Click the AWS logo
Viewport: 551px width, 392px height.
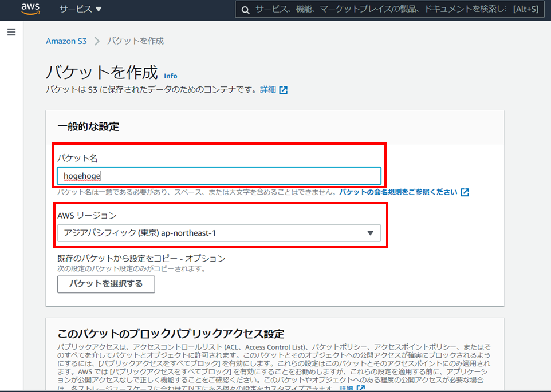tap(30, 9)
